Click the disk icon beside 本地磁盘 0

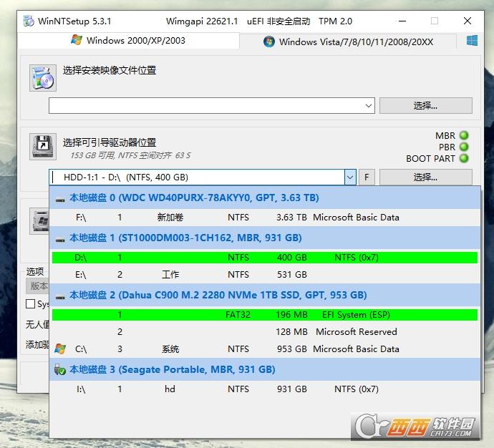(60, 200)
